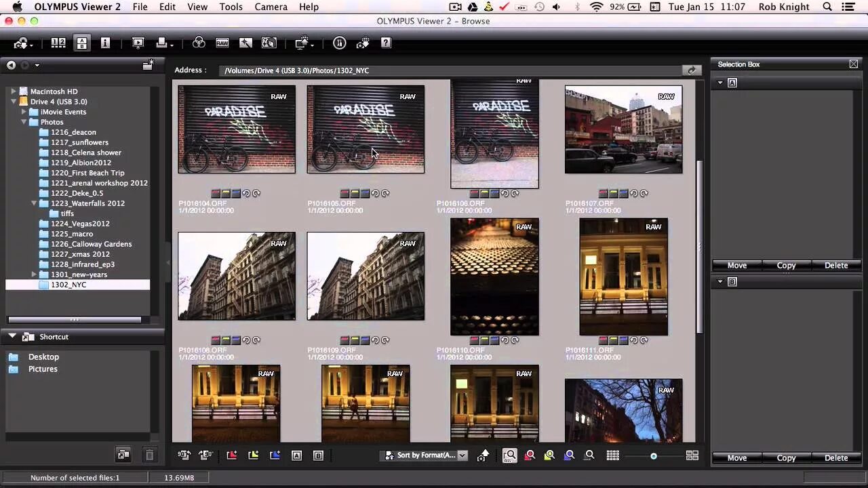Toggle the red mark on P1016108.ORF

pos(216,340)
